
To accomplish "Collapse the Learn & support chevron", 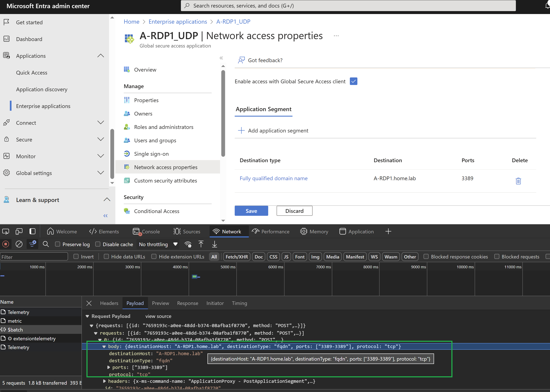I will click(x=107, y=199).
